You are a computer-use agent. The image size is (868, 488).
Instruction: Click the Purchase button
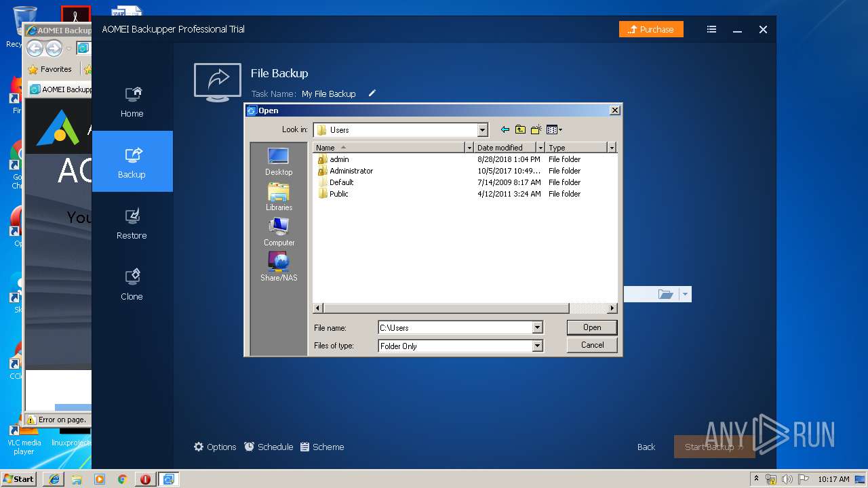coord(651,29)
